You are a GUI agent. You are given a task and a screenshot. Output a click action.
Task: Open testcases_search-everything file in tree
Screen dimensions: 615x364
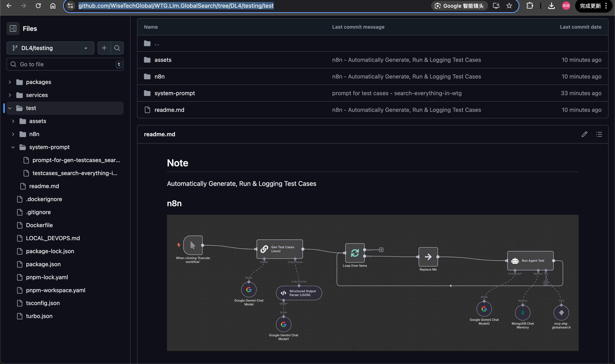tap(75, 173)
